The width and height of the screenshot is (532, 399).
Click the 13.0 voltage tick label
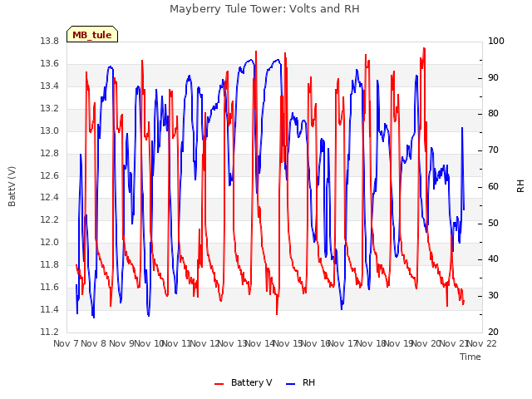pos(49,131)
